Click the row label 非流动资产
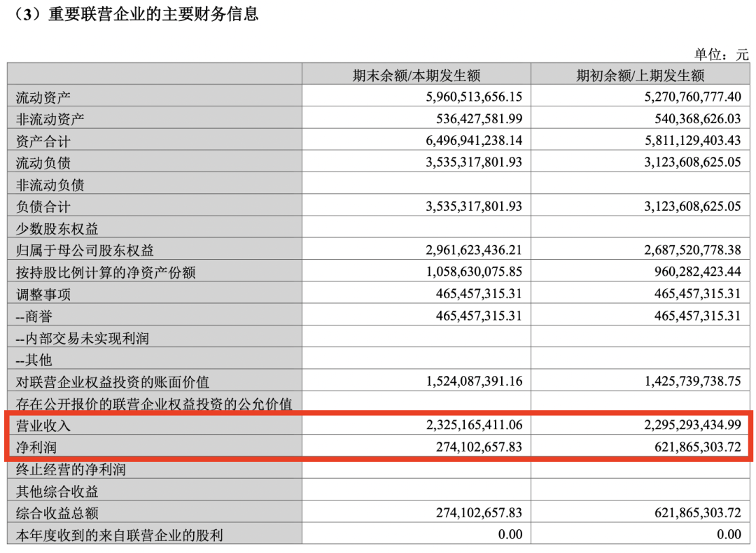This screenshot has width=756, height=553. coord(50,119)
